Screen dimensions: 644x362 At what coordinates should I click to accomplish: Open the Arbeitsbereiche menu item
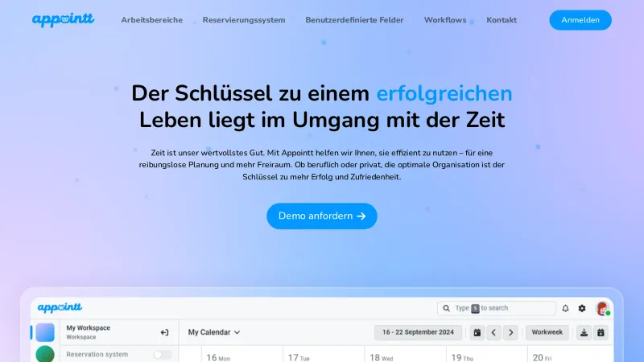tap(151, 20)
